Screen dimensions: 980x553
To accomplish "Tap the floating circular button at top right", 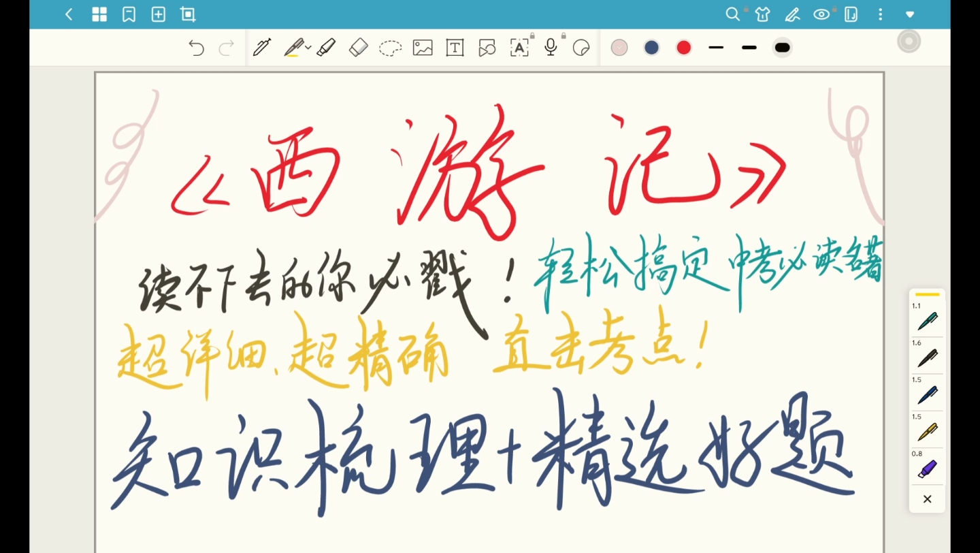I will tap(909, 42).
